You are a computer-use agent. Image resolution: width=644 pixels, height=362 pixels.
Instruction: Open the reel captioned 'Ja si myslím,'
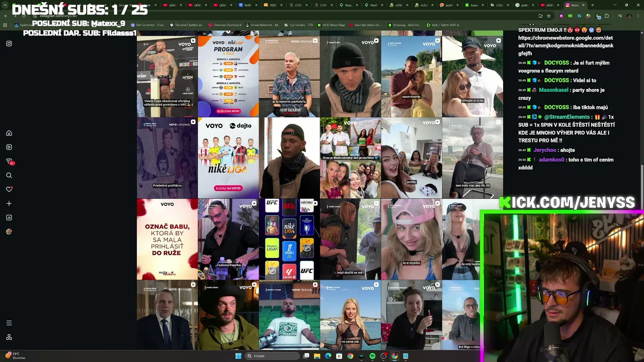click(x=412, y=239)
